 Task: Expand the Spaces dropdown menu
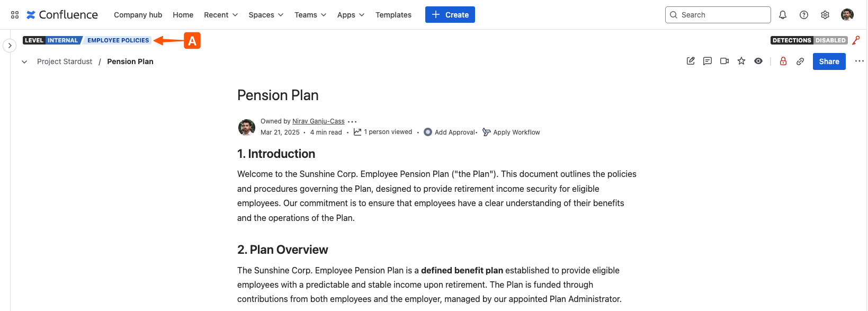tap(266, 15)
